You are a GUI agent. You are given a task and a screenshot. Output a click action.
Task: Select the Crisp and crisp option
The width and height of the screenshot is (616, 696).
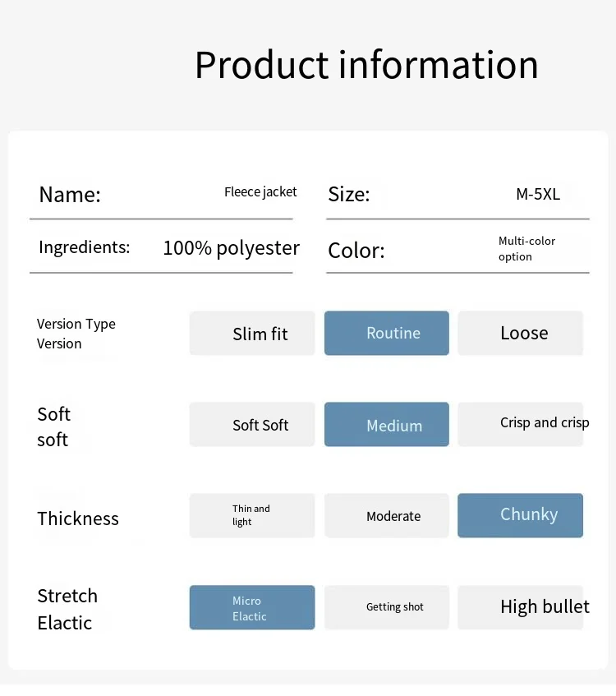click(x=521, y=424)
